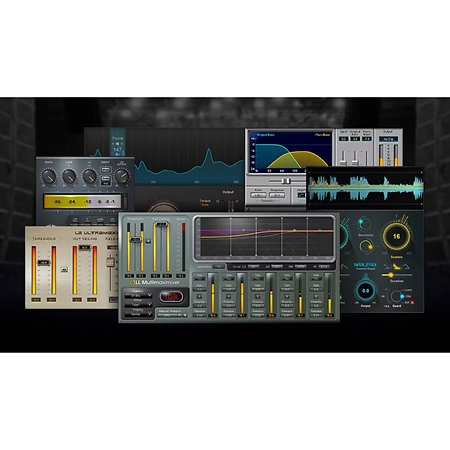Screen dimensions: 450x450
Task: Open the Master Release dropdown arrow
Action: click(185, 315)
